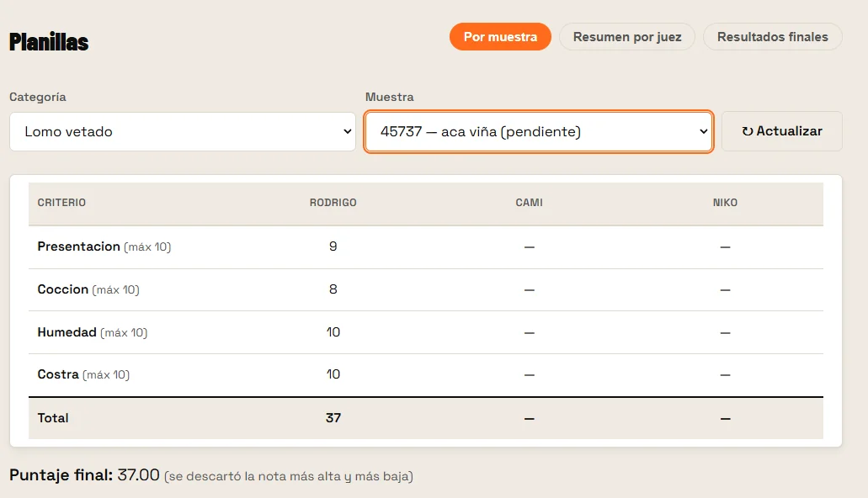The image size is (868, 498).
Task: Expand the Categoría dropdown showing Lomo vetado
Action: [183, 132]
